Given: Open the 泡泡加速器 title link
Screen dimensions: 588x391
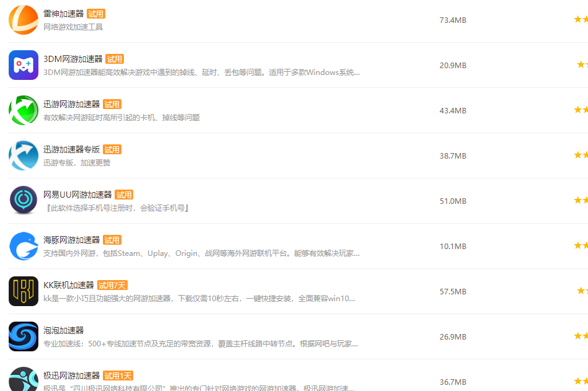Looking at the screenshot, I should coord(63,331).
